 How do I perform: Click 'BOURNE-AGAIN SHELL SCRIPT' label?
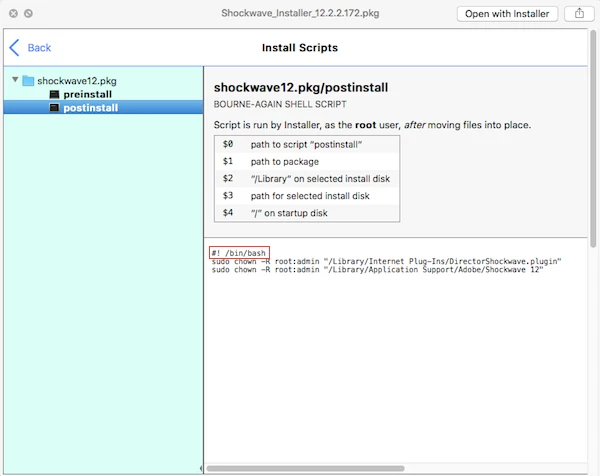(x=280, y=104)
